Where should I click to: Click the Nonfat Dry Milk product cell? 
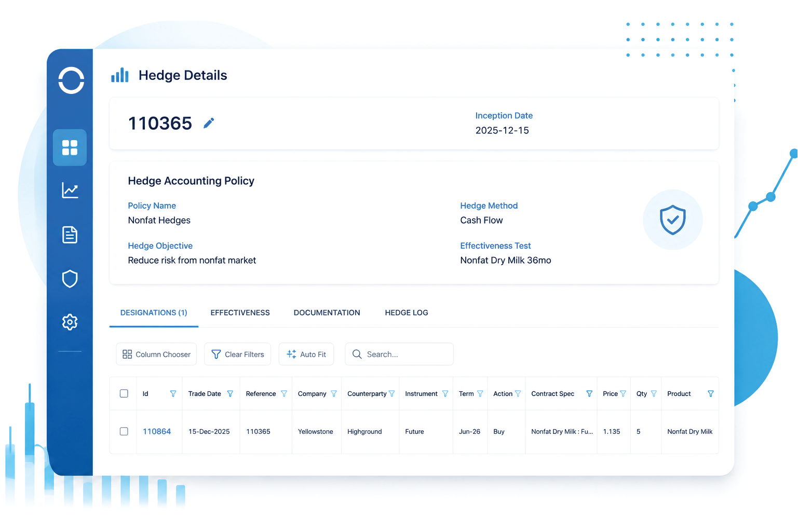[690, 432]
